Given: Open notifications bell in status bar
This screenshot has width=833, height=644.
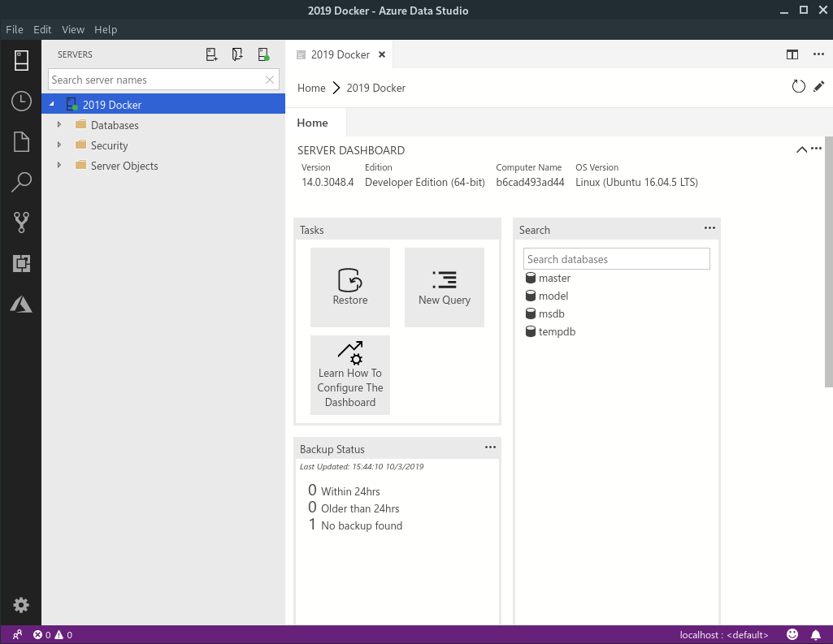Looking at the screenshot, I should coord(815,634).
